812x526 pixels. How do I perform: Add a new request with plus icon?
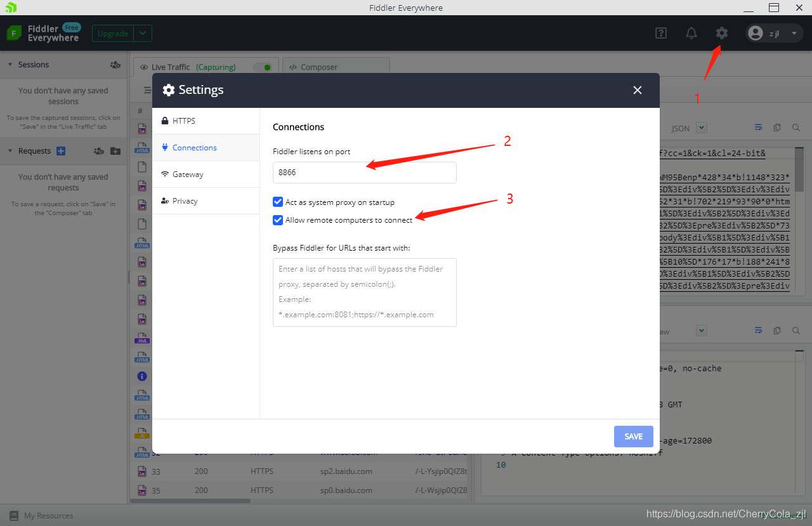[61, 151]
